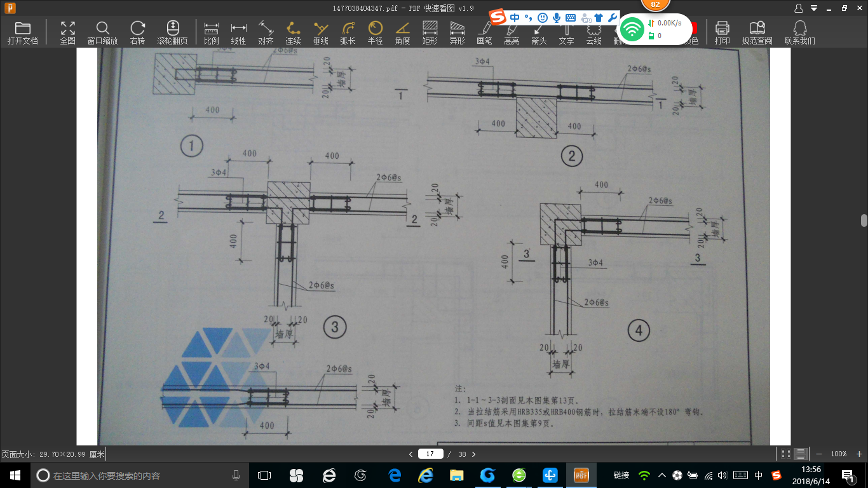Go to the previous page arrow
This screenshot has height=488, width=868.
410,454
